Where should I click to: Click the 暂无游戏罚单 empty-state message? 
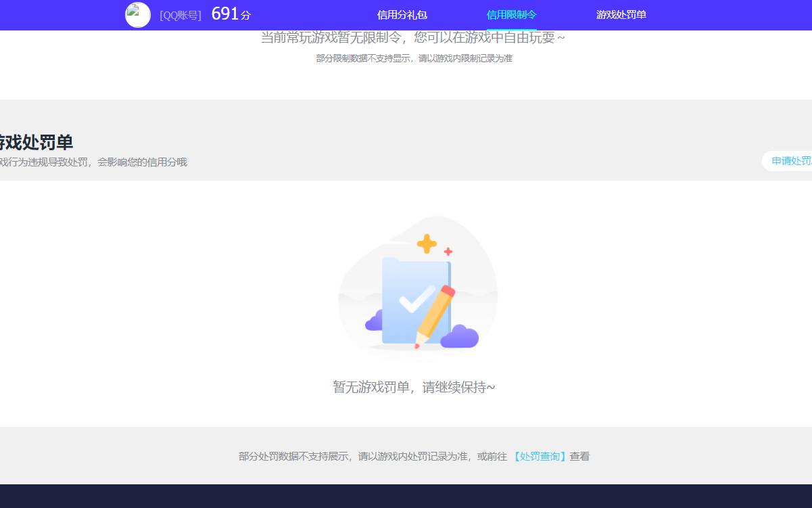pyautogui.click(x=414, y=386)
